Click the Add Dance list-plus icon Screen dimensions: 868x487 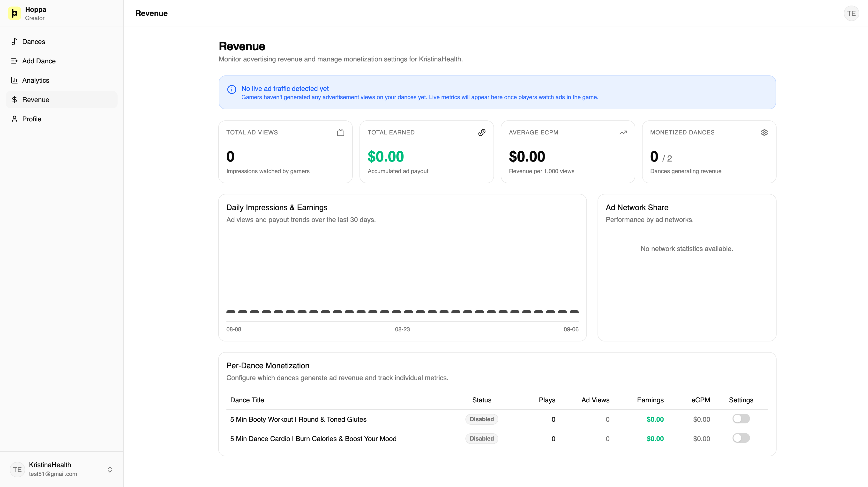tap(14, 61)
